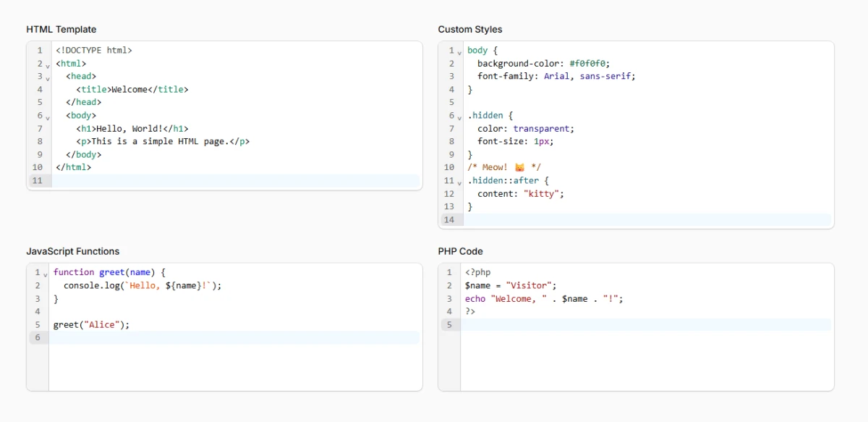Click empty line 6 in JavaScript Functions editor
Viewport: 868px width, 422px height.
tap(234, 337)
